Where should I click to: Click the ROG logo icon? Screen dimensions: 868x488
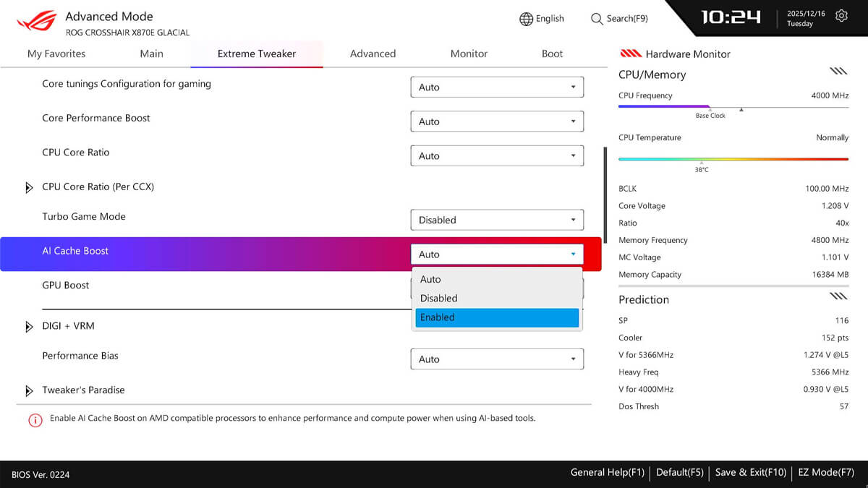coord(36,22)
